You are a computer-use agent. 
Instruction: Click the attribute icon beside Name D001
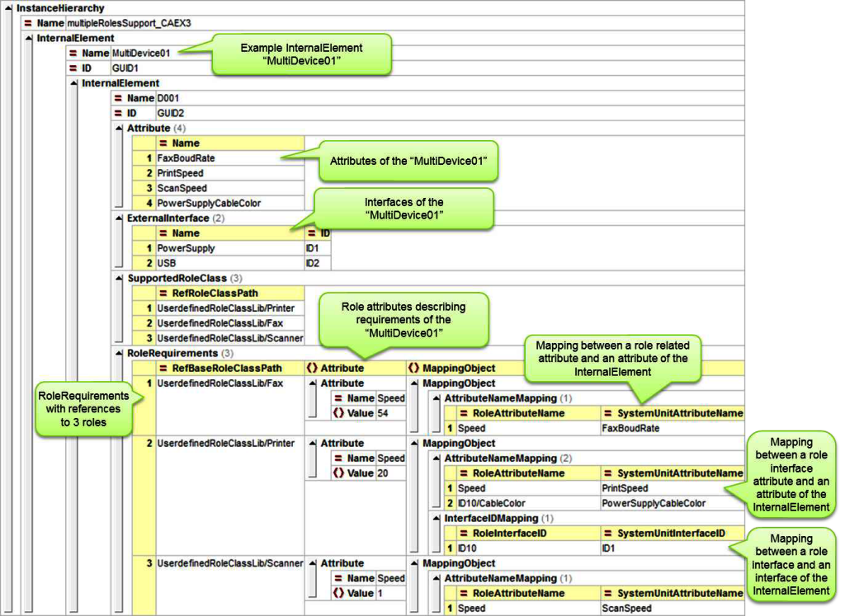coord(119,98)
